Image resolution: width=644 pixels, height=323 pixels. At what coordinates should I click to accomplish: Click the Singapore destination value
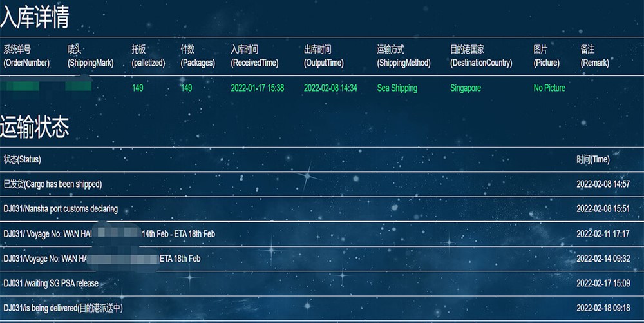point(466,88)
